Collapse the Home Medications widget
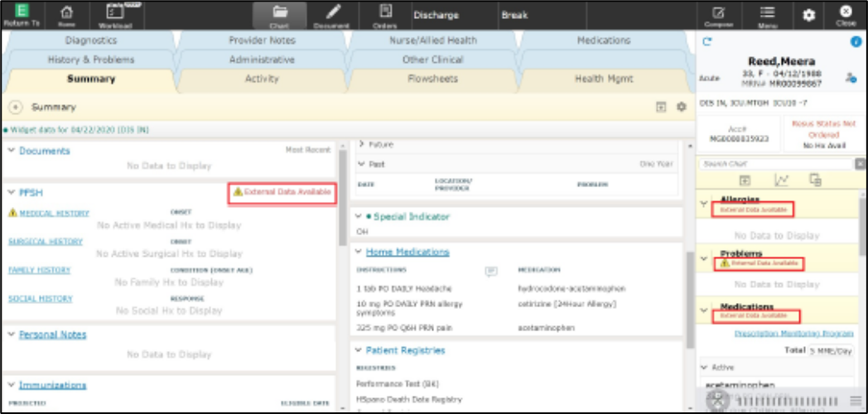The height and width of the screenshot is (414, 868). (x=359, y=252)
